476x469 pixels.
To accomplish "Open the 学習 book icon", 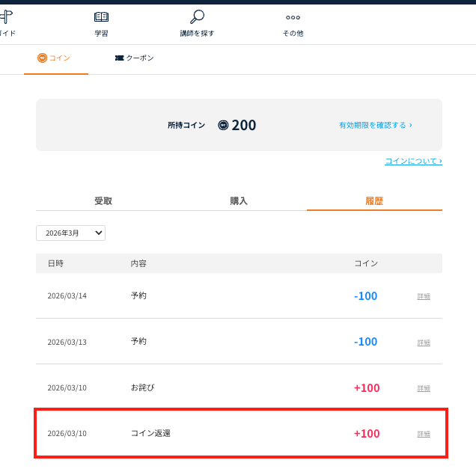I will (101, 17).
